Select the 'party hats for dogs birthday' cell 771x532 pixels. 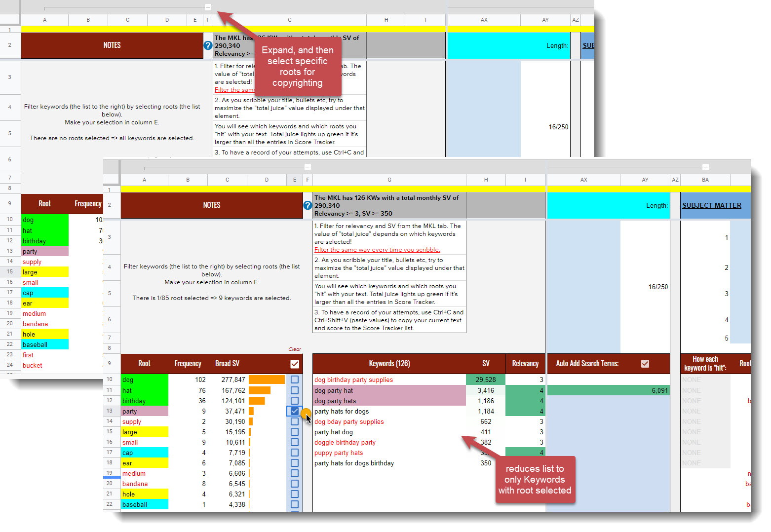tap(389, 463)
